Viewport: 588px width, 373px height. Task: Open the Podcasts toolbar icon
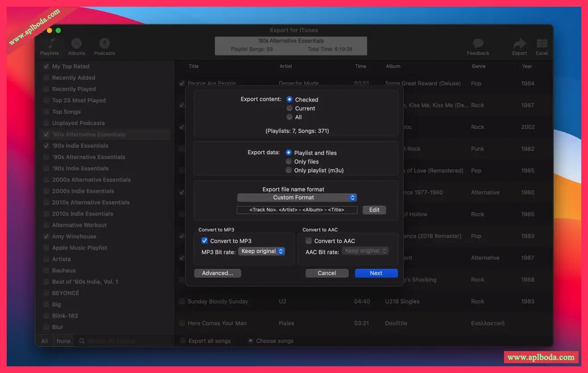(x=105, y=44)
